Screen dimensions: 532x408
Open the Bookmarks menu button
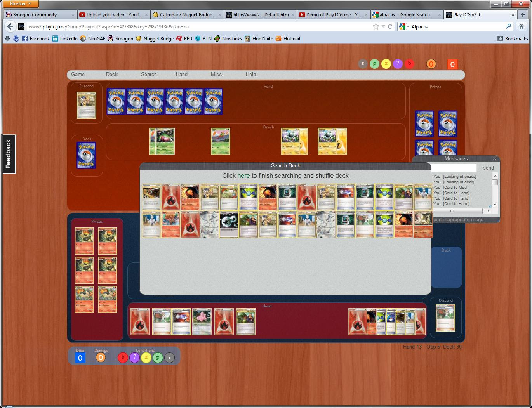(513, 38)
